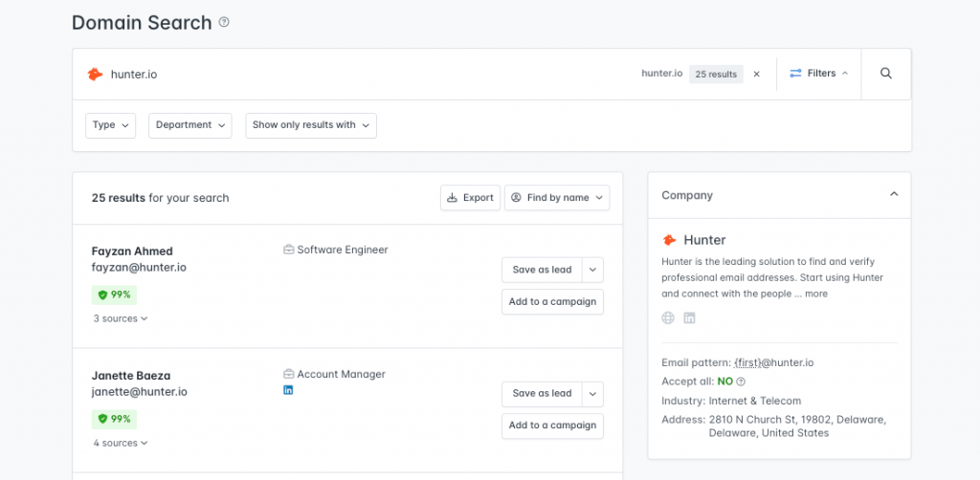Add Janette Baeza to a campaign
The height and width of the screenshot is (480, 980).
coord(552,425)
